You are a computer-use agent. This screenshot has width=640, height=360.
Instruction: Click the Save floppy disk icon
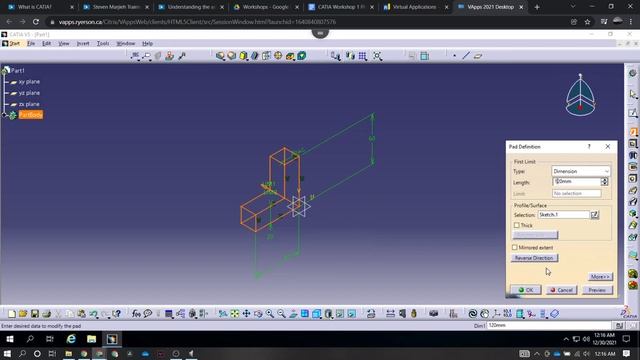(x=35, y=313)
